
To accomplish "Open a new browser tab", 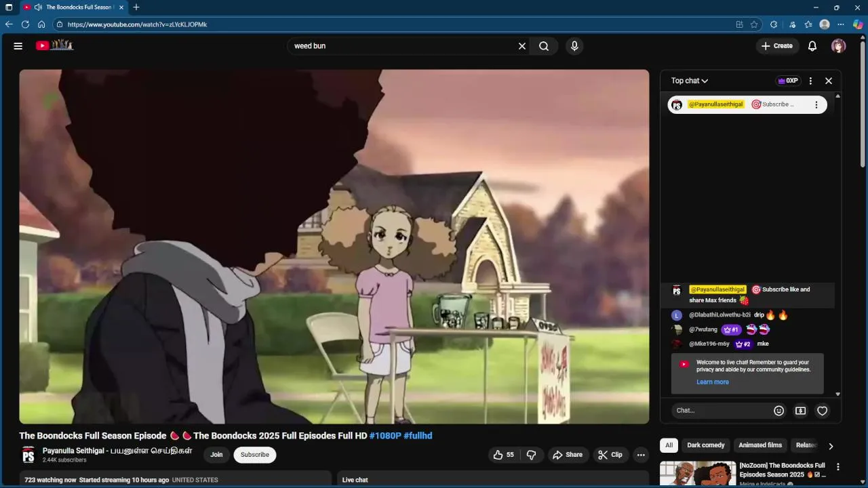I will coord(136,7).
